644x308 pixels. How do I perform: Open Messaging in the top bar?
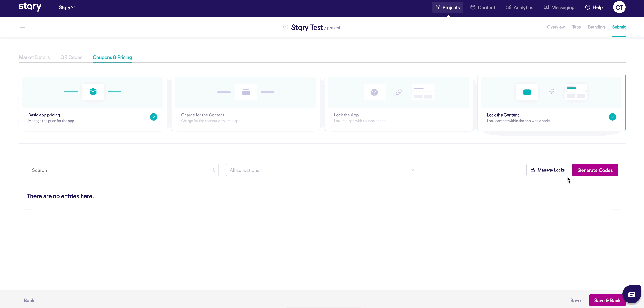(559, 7)
